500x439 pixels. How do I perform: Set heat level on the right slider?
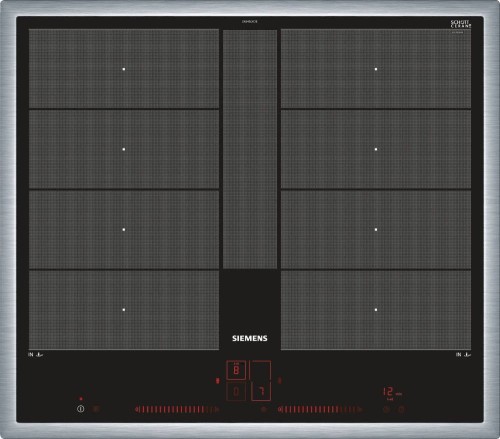(x=320, y=409)
